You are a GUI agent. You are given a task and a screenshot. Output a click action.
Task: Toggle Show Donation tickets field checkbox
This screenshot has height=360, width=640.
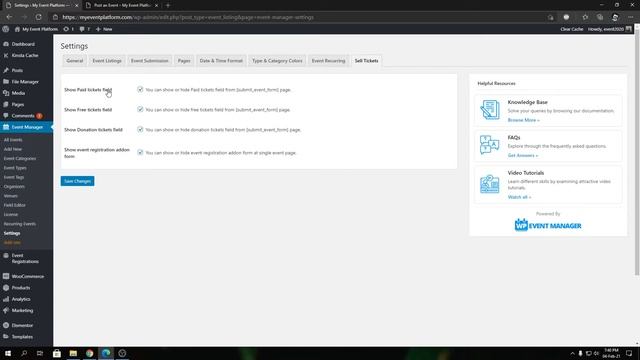point(140,129)
